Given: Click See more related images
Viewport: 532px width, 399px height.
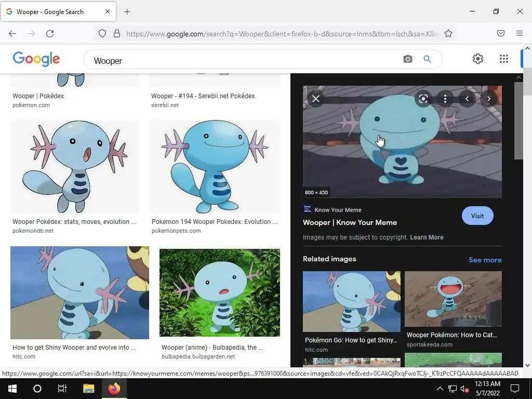Looking at the screenshot, I should coord(485,260).
